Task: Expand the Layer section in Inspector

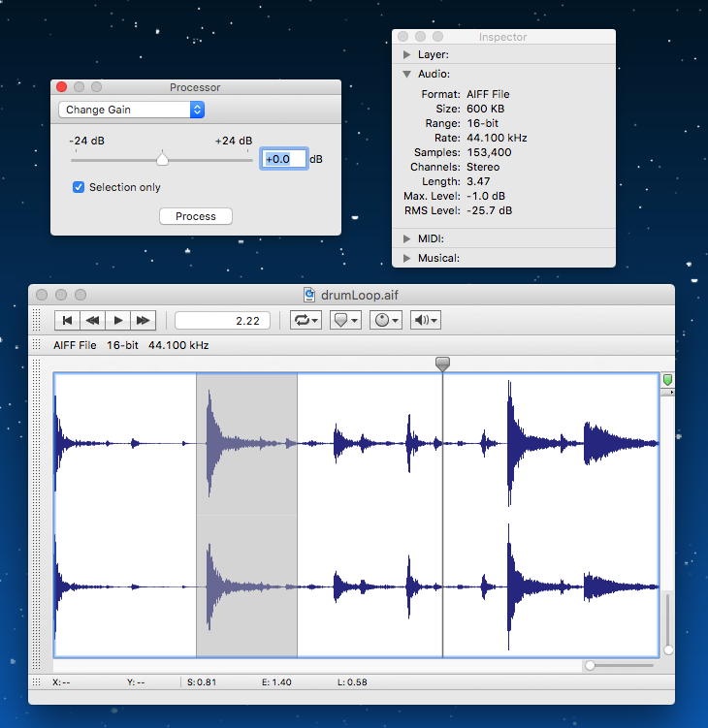Action: pyautogui.click(x=407, y=55)
